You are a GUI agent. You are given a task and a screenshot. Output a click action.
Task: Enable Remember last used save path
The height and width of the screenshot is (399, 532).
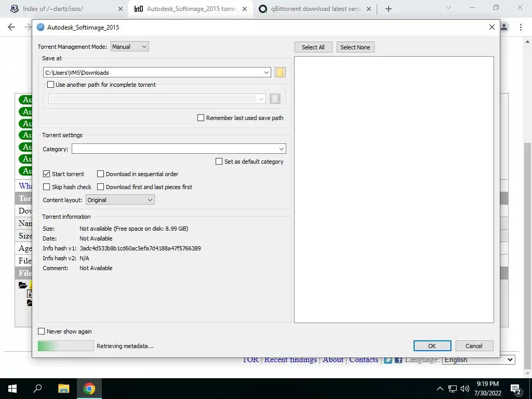(201, 118)
